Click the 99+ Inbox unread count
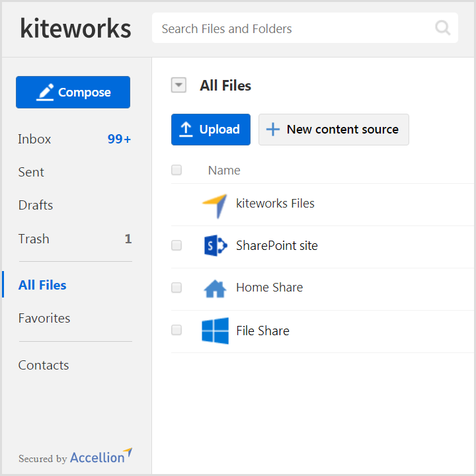Screen dimensions: 476x476 (119, 139)
